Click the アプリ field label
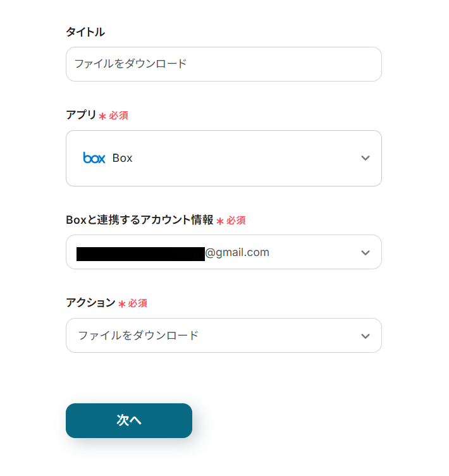 pyautogui.click(x=81, y=115)
